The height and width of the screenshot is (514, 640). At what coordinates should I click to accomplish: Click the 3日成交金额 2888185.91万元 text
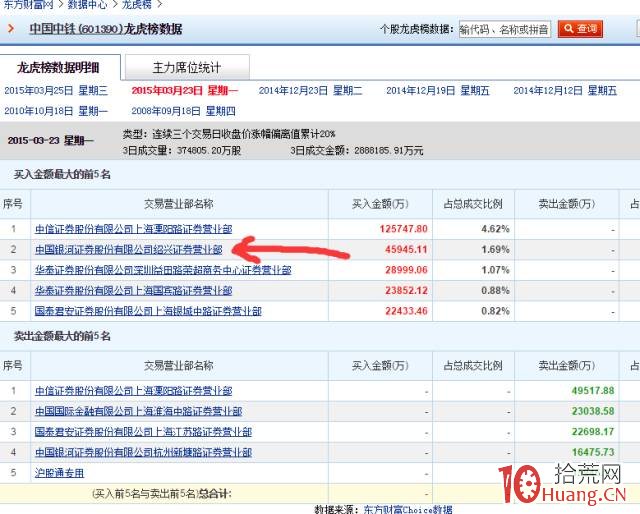coord(357,151)
